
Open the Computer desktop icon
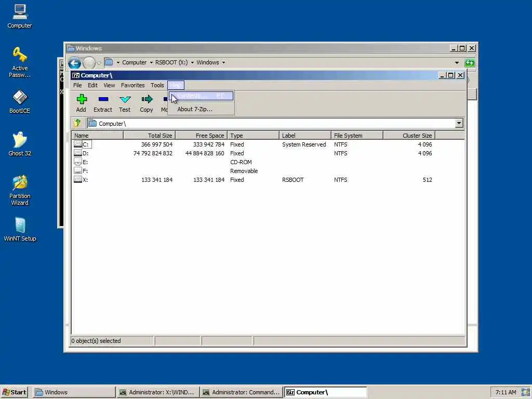pyautogui.click(x=20, y=12)
